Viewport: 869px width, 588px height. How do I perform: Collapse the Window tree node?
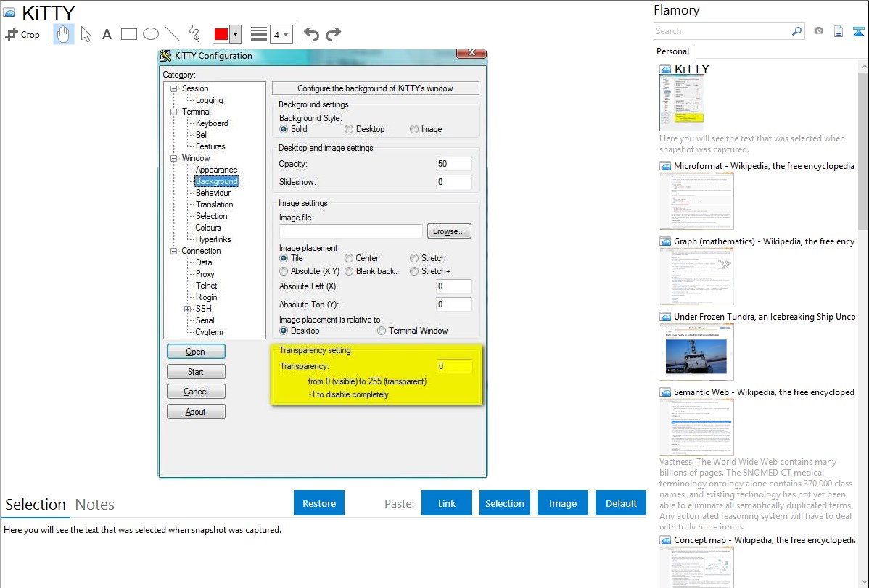pos(173,159)
